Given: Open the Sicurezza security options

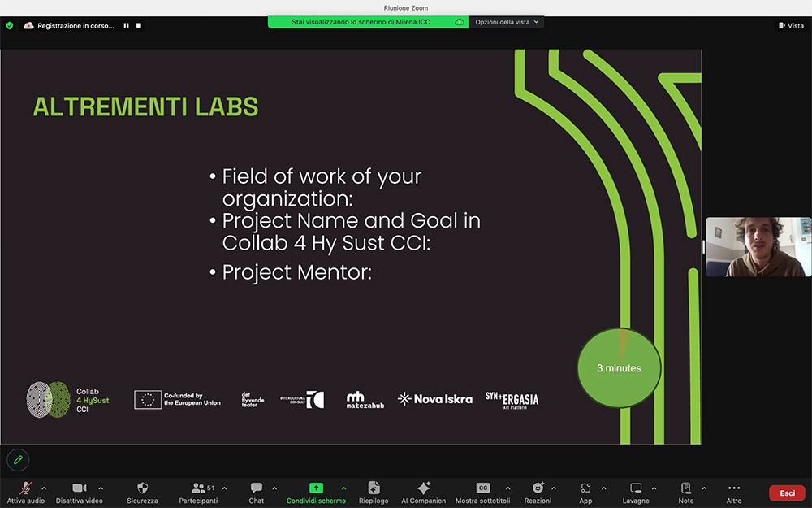Looking at the screenshot, I should (x=143, y=492).
